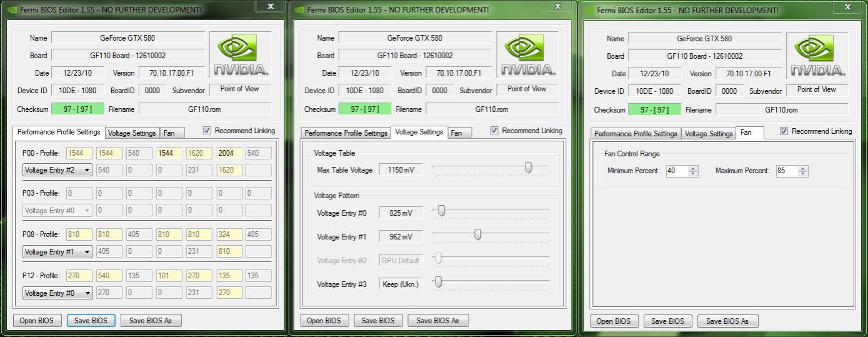The image size is (868, 337).
Task: Click the Filename field GF110.rom in the middle window
Action: coord(492,109)
